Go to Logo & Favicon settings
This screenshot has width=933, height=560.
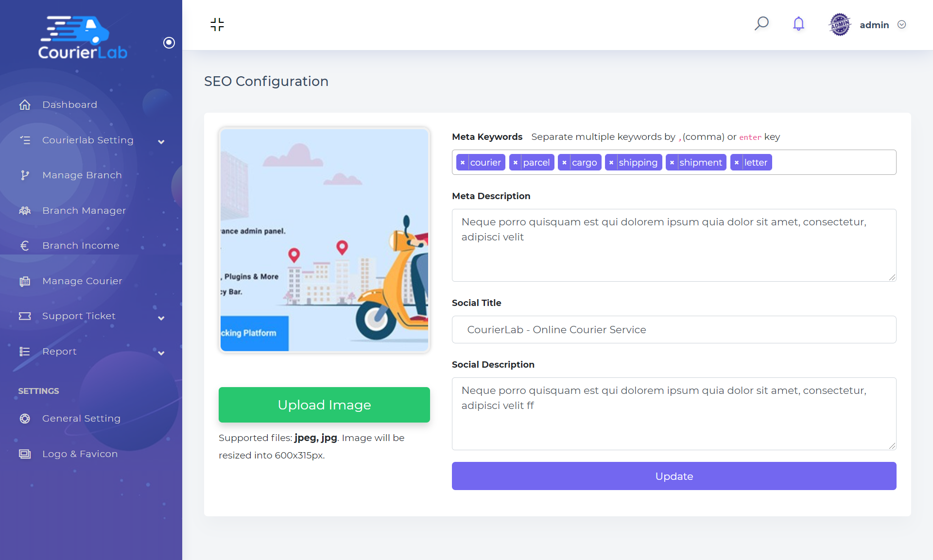[x=80, y=454]
